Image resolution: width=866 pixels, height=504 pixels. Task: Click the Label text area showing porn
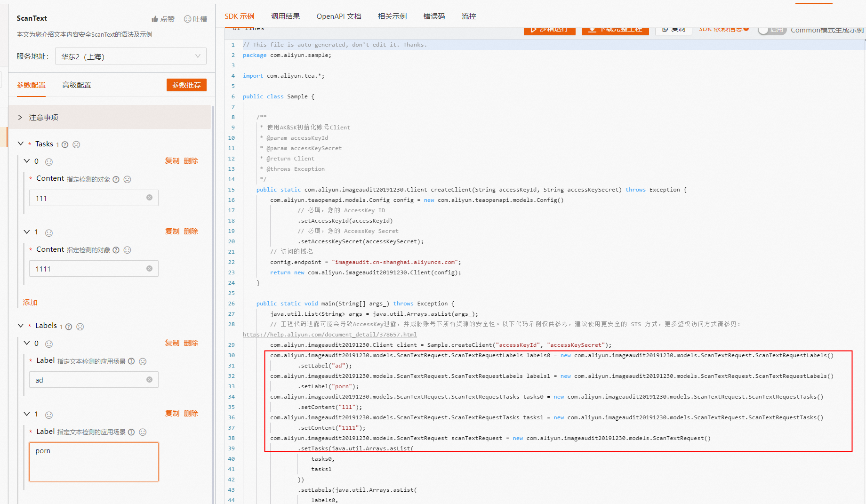point(94,462)
